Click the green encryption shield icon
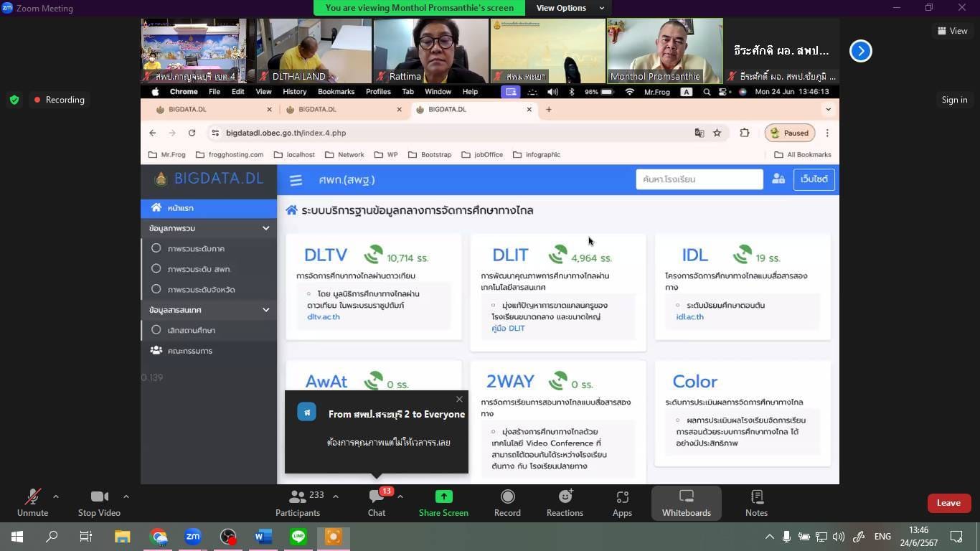Image resolution: width=980 pixels, height=551 pixels. pos(14,100)
